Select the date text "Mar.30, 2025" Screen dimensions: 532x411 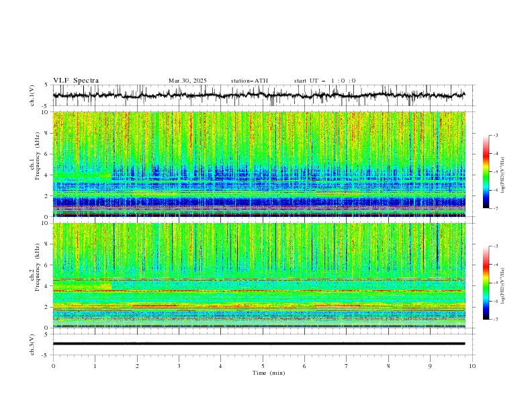tap(187, 81)
